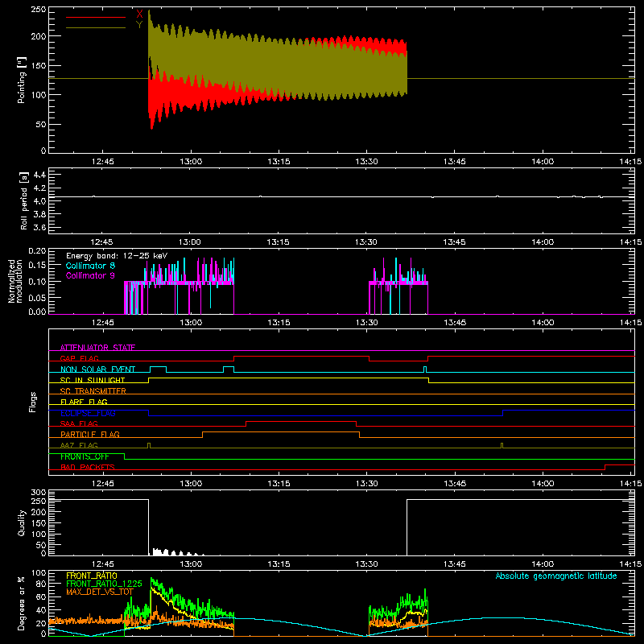The width and height of the screenshot is (644, 644).
Task: Click the 3.6 value on Roll period axis
Action: (x=39, y=227)
